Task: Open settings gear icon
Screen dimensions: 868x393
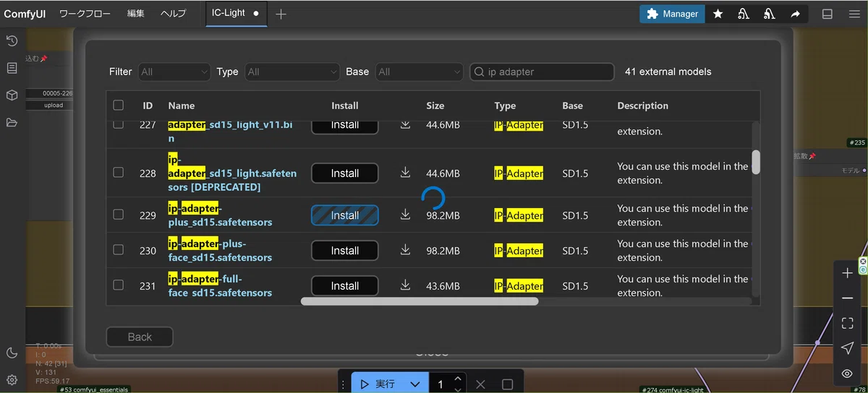Action: click(x=12, y=379)
